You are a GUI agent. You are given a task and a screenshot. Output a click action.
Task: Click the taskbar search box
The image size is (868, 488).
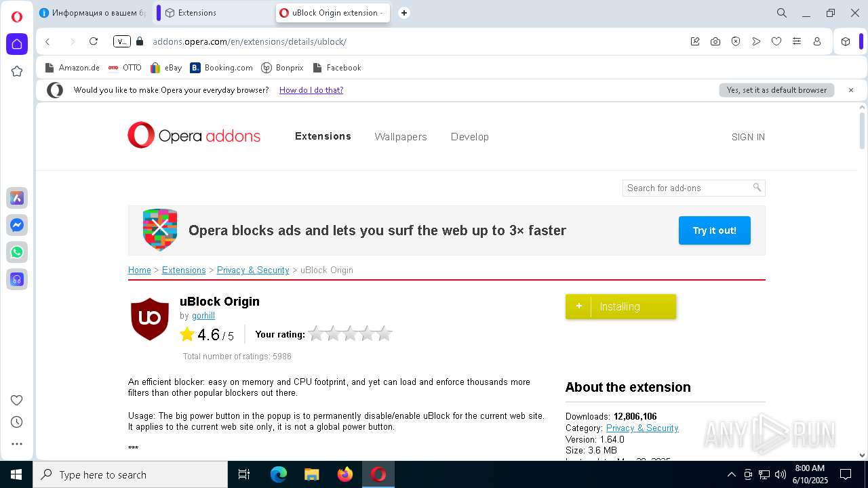[130, 474]
